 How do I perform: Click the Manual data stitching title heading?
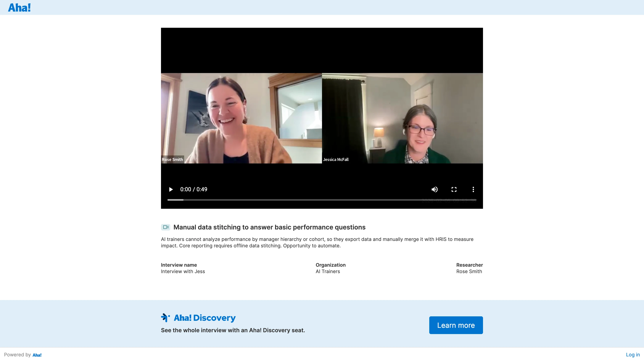tap(269, 227)
